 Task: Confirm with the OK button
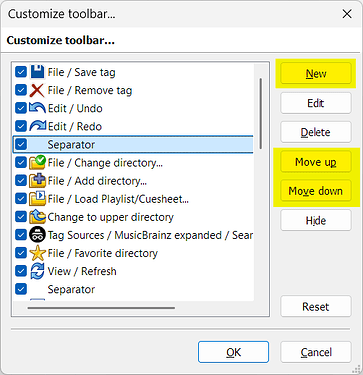(233, 352)
